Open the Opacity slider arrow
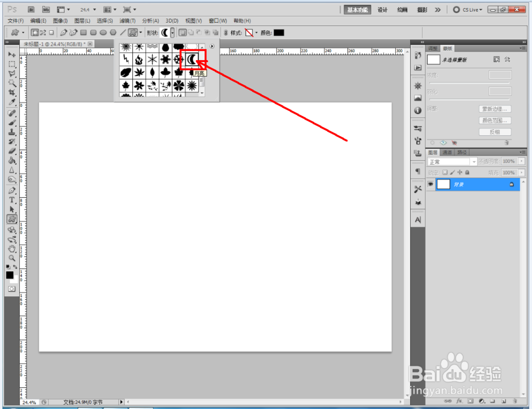The width and height of the screenshot is (532, 409). click(x=522, y=162)
